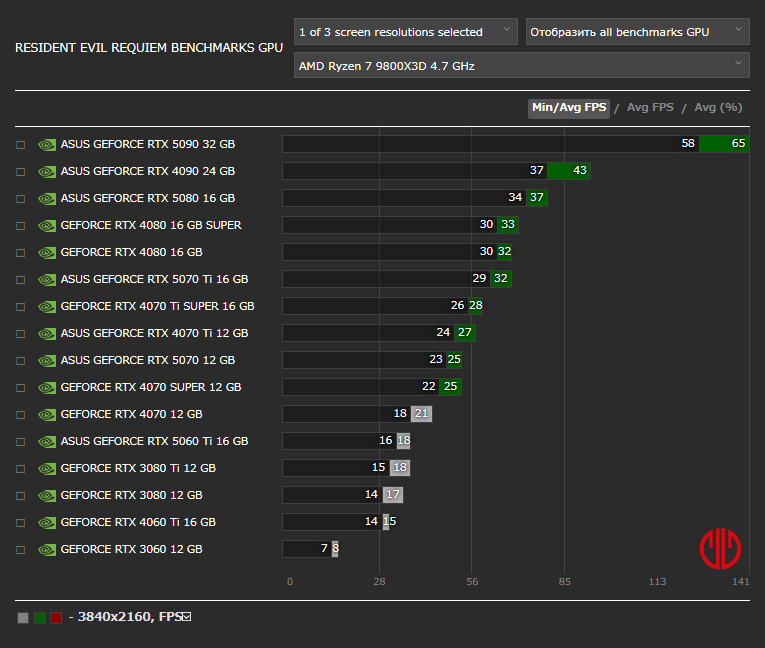Viewport: 765px width, 648px height.
Task: Click the NVIDIA icon for GeForce RTX 3080 Ti
Action: pyautogui.click(x=47, y=468)
